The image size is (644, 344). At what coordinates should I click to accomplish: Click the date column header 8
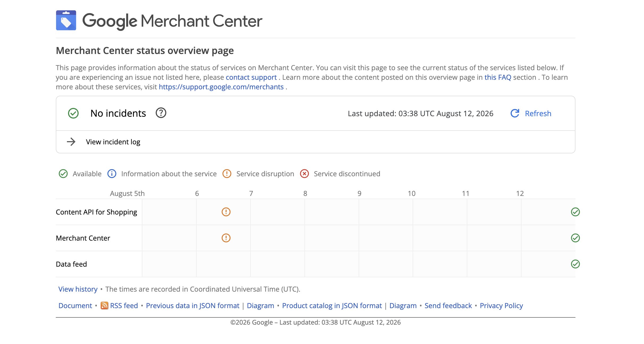click(x=305, y=193)
